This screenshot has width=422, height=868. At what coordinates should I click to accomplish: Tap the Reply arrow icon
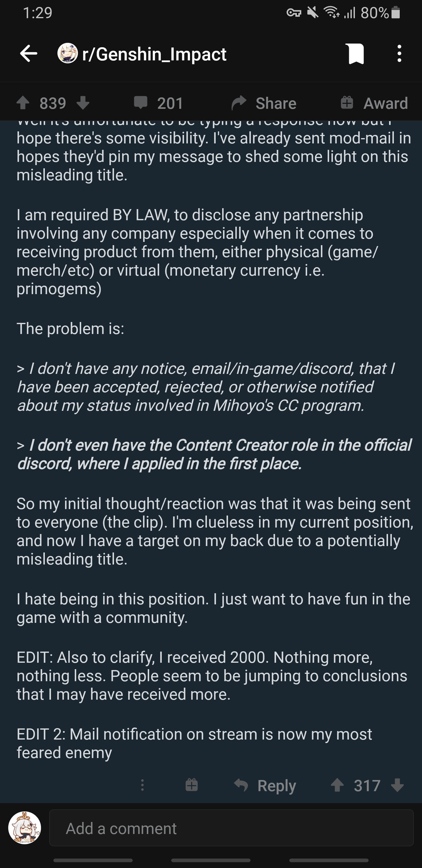[241, 786]
